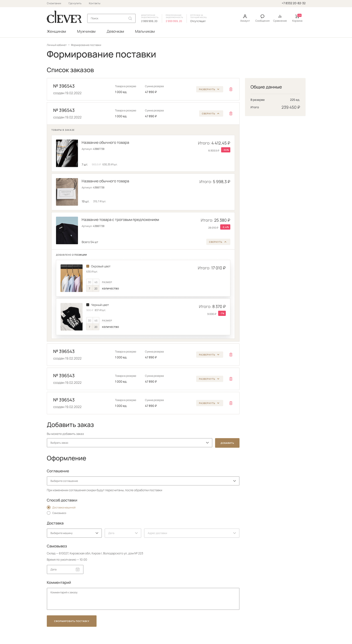Click the ochre color swatch
Image resolution: width=352 pixels, height=644 pixels.
click(x=88, y=266)
